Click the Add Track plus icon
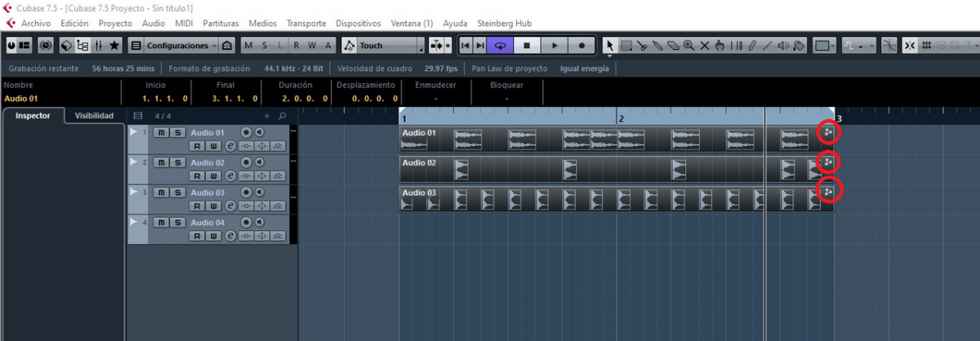 (266, 116)
